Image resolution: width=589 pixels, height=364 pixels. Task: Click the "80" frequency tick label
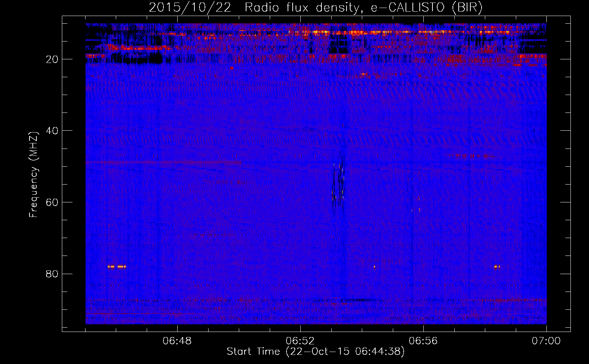pyautogui.click(x=52, y=274)
